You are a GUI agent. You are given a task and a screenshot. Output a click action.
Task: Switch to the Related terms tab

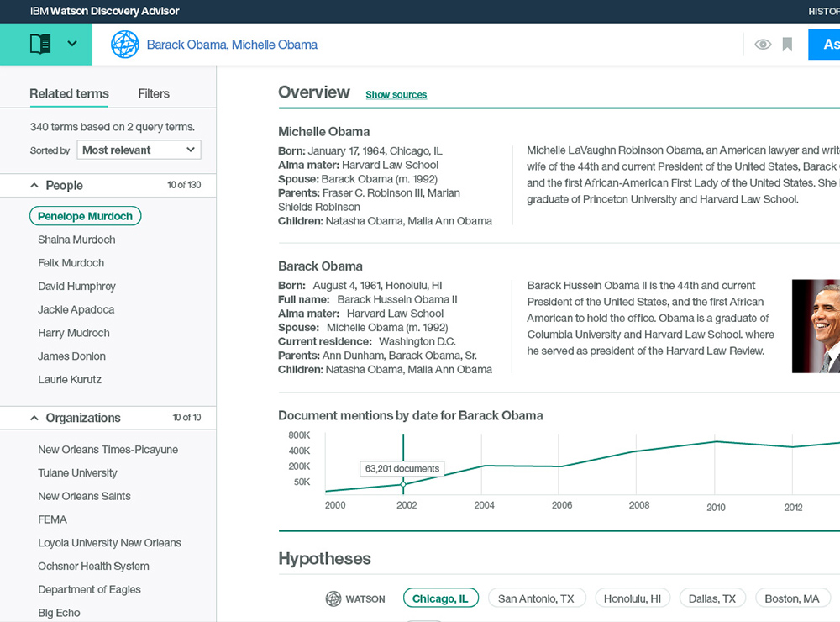pos(69,93)
